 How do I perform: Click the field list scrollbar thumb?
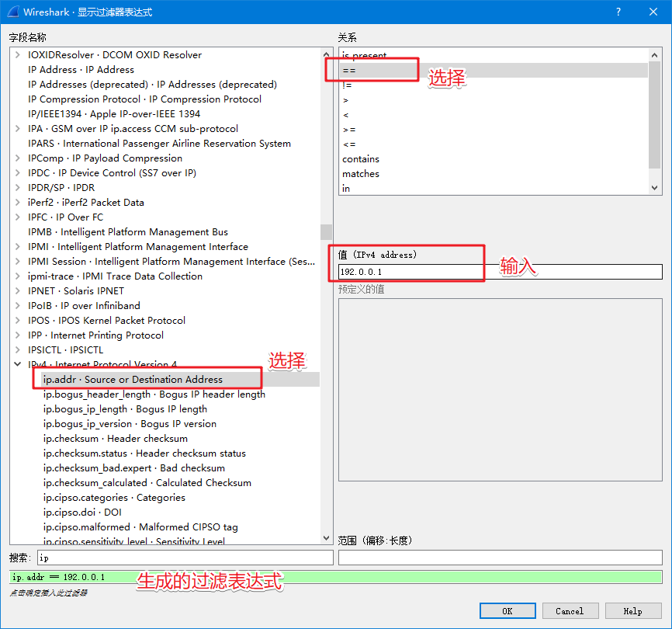[x=326, y=232]
